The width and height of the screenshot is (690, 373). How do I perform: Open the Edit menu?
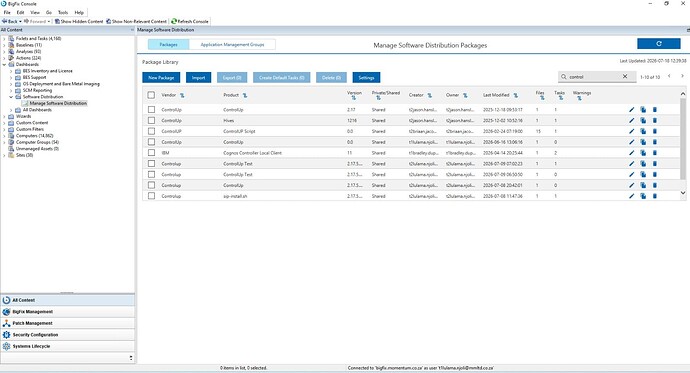tap(21, 12)
